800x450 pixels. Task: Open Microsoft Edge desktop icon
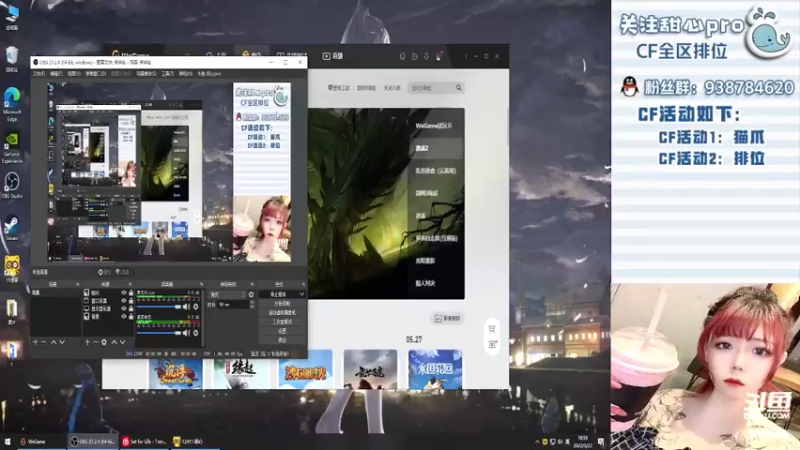coord(12,104)
